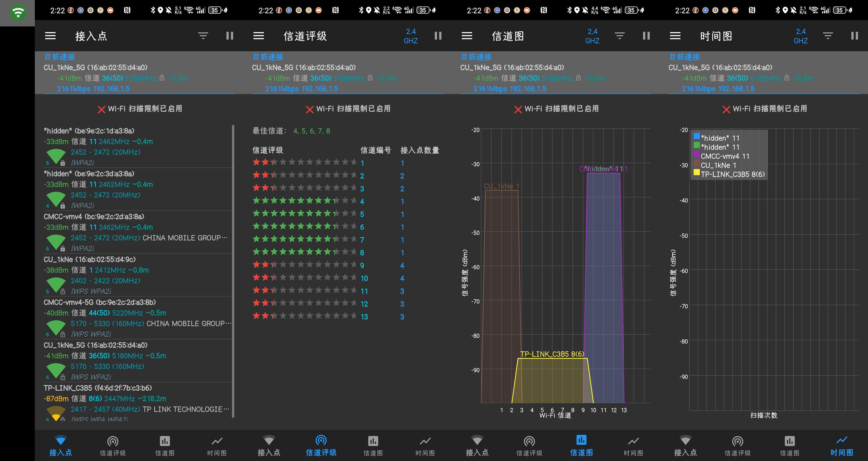Select active 信道图 tab in 信道图 screen
868x461 pixels.
click(582, 446)
